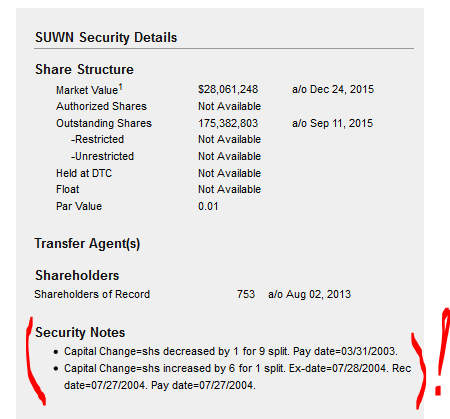Click the a/o Dec 24, 2015 date
Viewport: 450px width, 419px height.
tap(333, 89)
